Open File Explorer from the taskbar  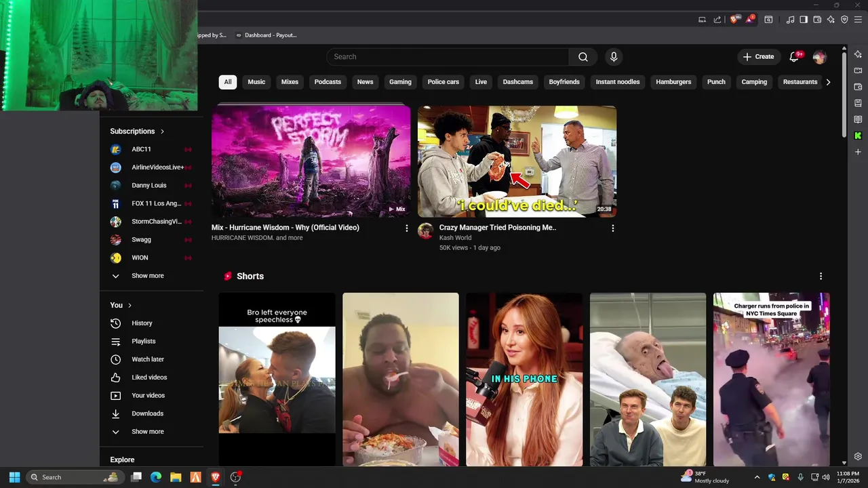[176, 477]
